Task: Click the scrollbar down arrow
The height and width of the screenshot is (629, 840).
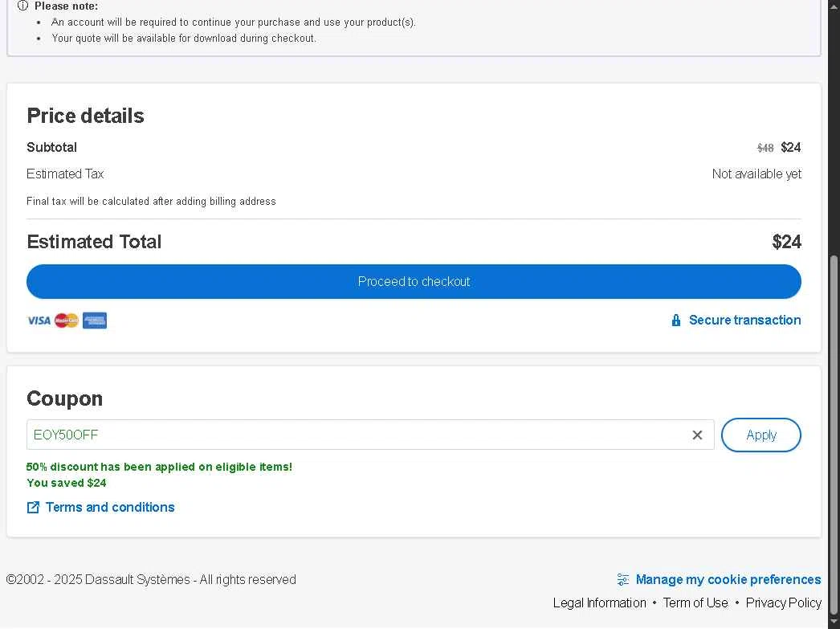Action: [834, 622]
